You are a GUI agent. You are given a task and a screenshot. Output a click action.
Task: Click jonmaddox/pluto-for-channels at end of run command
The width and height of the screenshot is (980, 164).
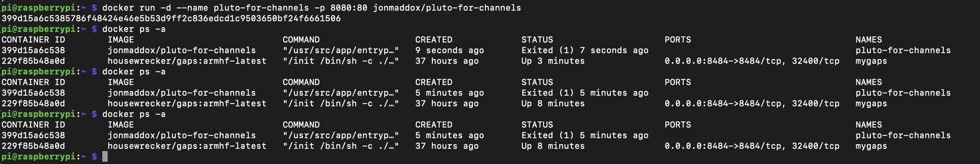(447, 8)
